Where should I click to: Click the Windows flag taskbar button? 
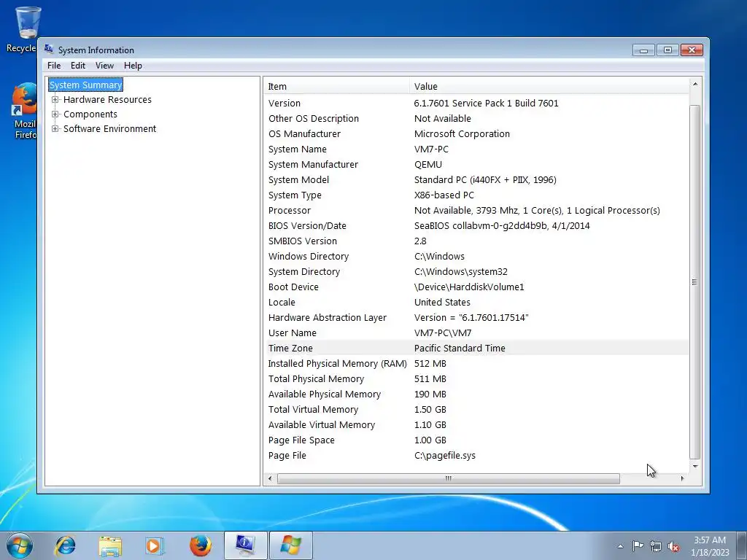click(x=290, y=545)
